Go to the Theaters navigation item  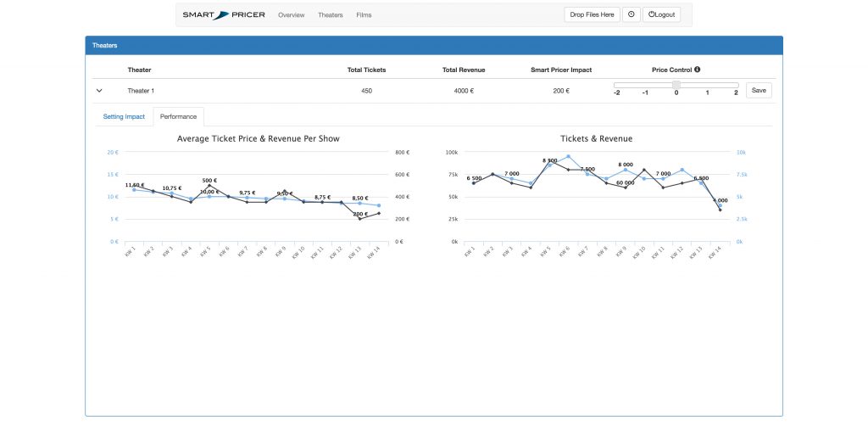(x=331, y=15)
